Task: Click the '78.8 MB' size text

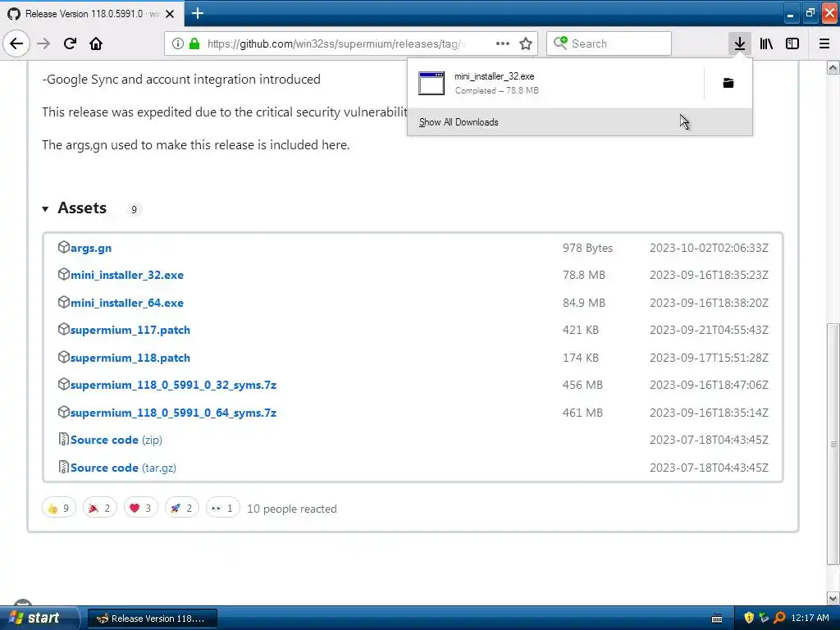Action: 584,275
